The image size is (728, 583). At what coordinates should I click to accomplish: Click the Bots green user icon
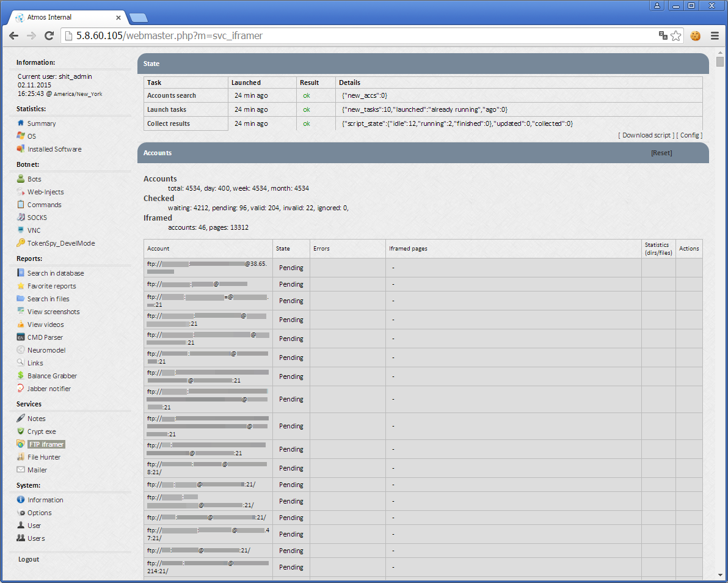(20, 178)
